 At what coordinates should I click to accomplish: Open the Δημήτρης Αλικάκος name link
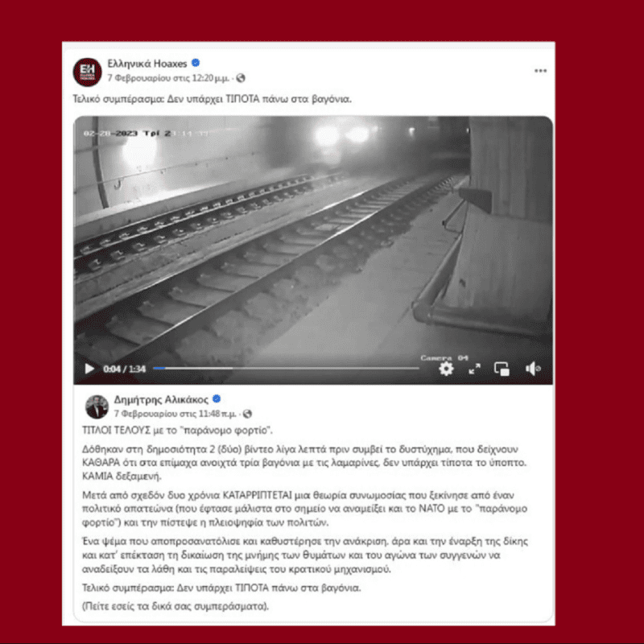coord(161,399)
